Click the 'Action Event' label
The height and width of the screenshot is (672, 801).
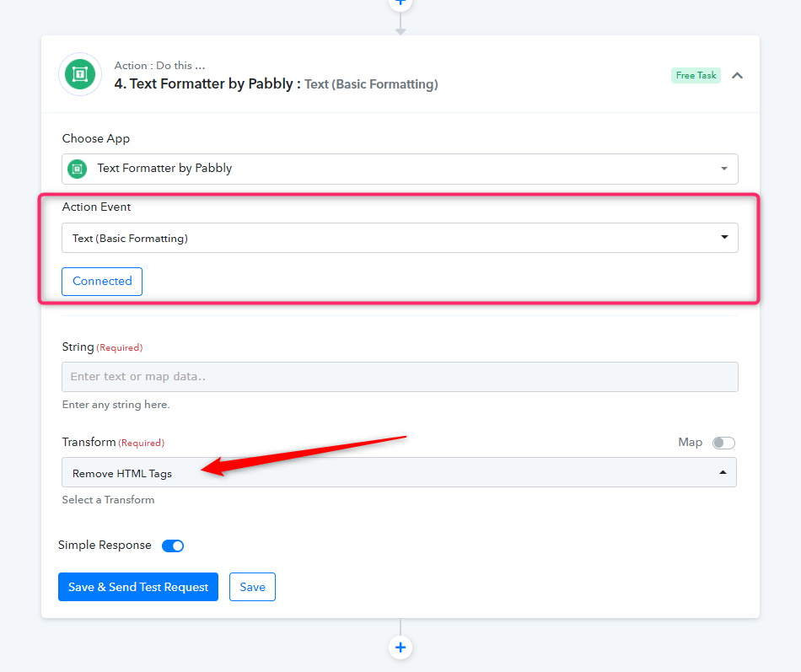(97, 207)
